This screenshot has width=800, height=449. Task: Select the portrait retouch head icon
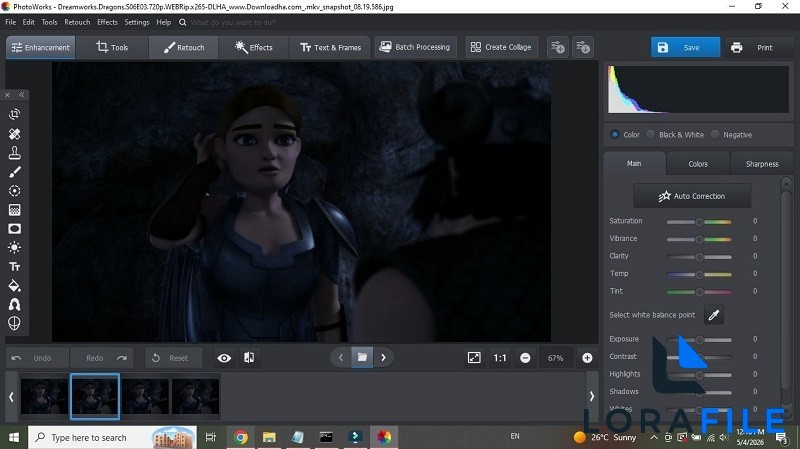(x=14, y=305)
